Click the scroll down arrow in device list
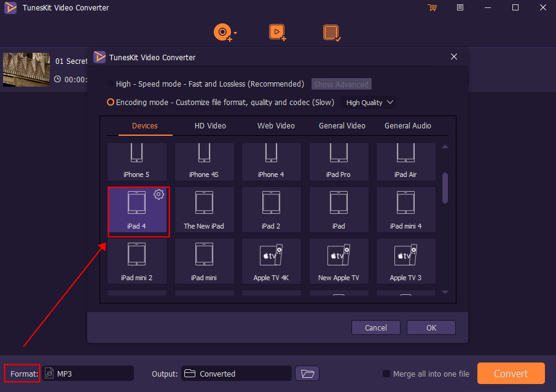The image size is (556, 392). pos(445,292)
